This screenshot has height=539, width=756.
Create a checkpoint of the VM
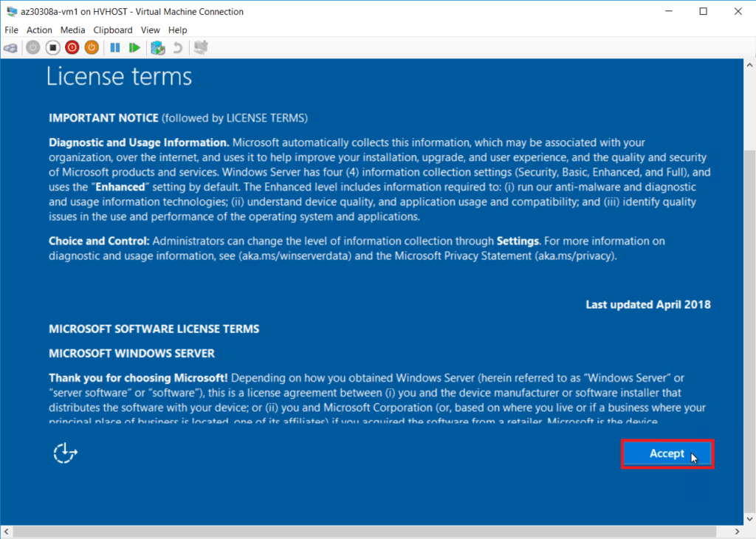tap(157, 47)
